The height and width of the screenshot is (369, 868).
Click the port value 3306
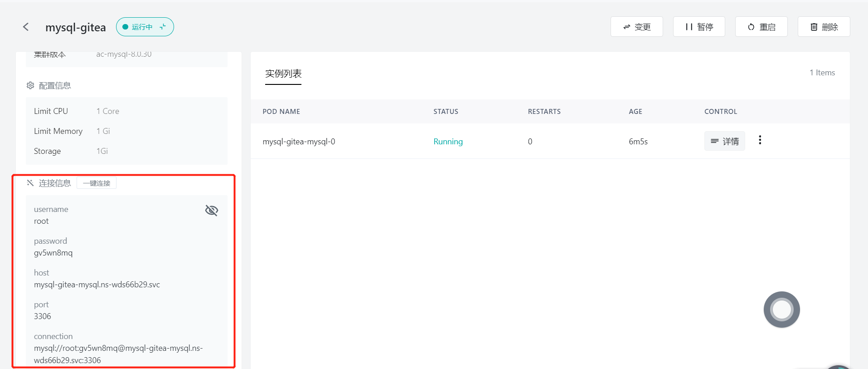[x=43, y=316]
